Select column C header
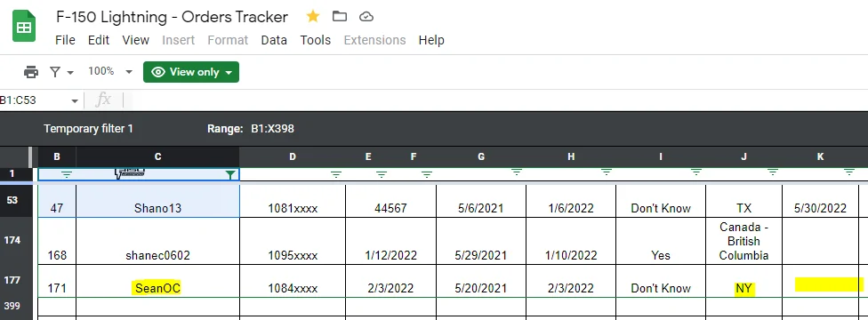The width and height of the screenshot is (868, 320). click(157, 156)
